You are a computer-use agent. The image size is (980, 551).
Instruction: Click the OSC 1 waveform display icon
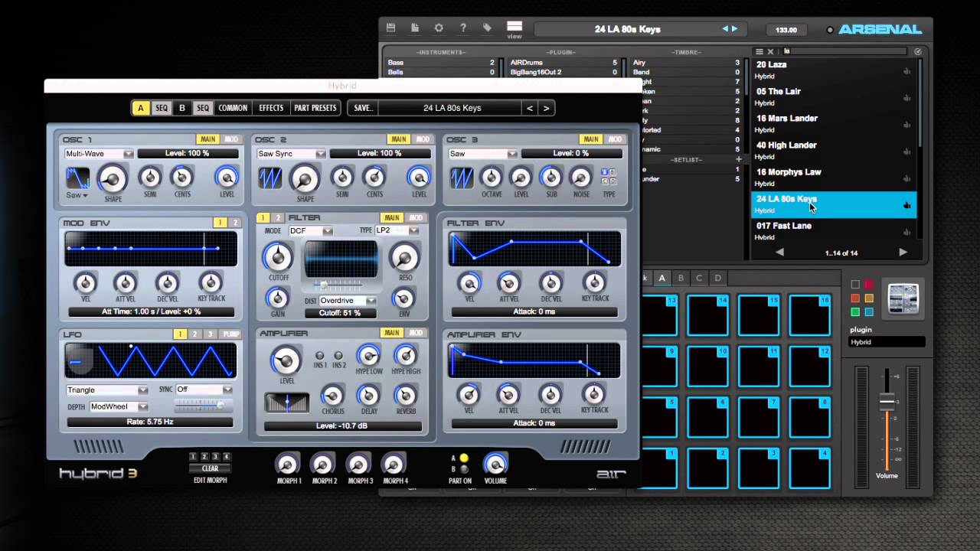click(77, 178)
